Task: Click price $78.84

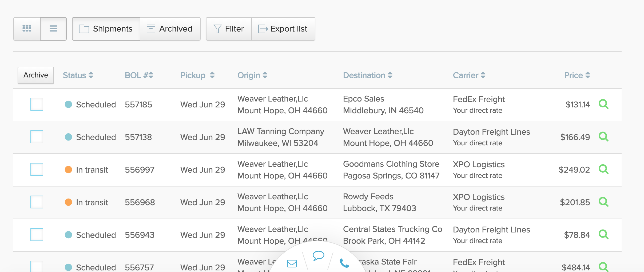Action: [x=577, y=235]
